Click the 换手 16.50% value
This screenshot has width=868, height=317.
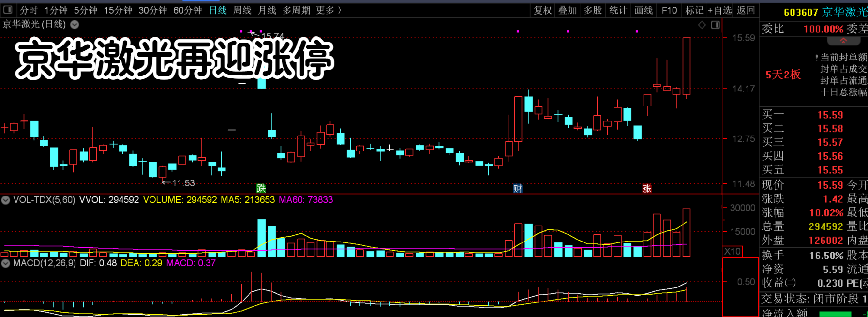pyautogui.click(x=826, y=256)
